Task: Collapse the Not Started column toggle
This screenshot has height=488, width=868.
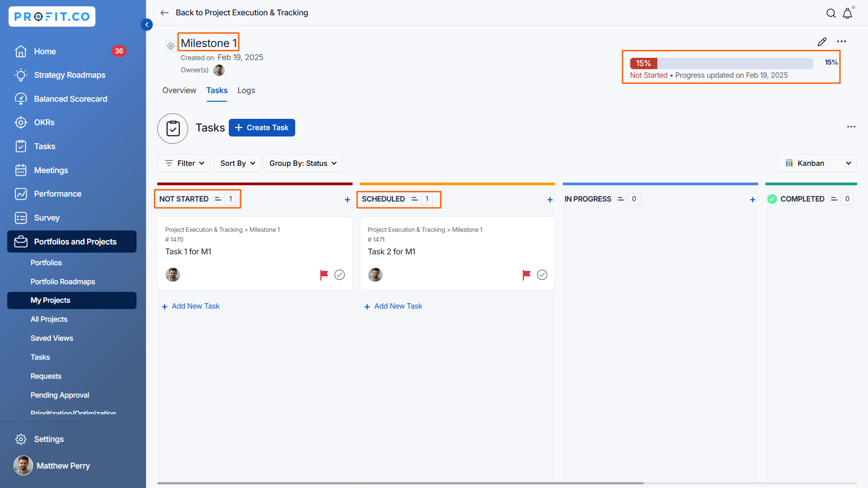Action: click(218, 199)
